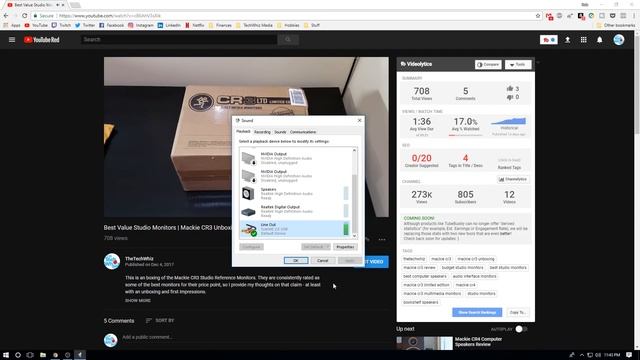Image resolution: width=640 pixels, height=360 pixels.
Task: Open the Finances bookmarks folder
Action: coord(220,25)
